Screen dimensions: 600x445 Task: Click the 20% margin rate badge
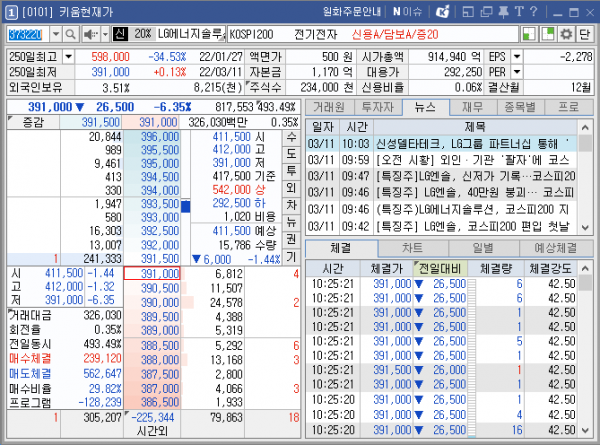(143, 34)
